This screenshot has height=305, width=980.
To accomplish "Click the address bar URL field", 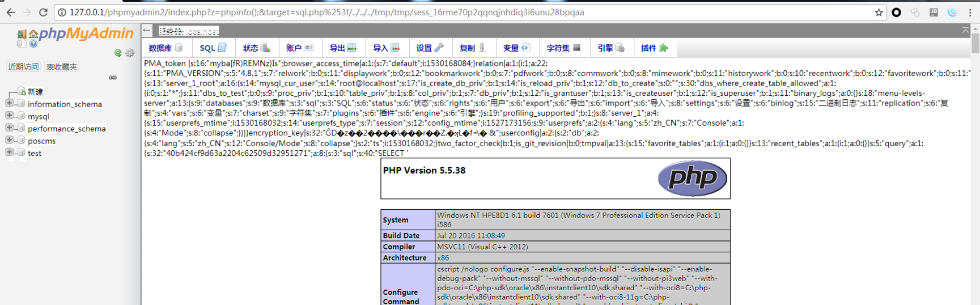I will click(x=470, y=12).
